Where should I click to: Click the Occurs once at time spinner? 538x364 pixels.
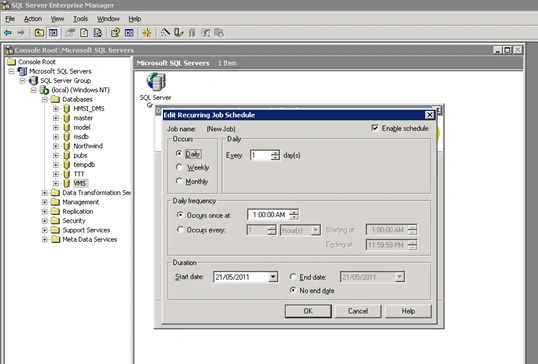294,215
